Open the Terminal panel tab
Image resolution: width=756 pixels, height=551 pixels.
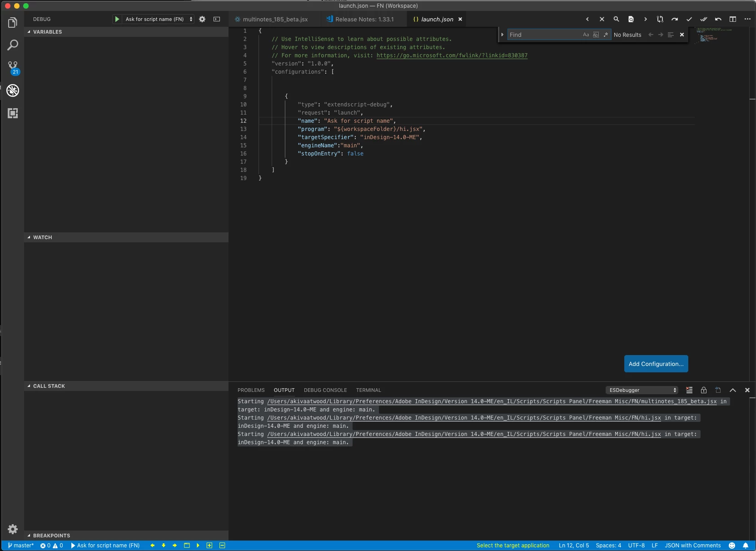[x=368, y=390]
